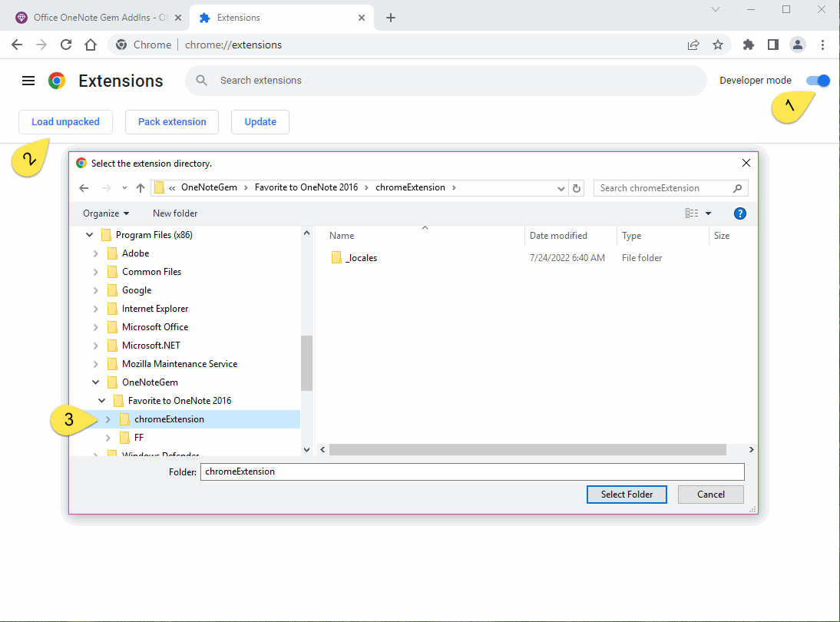Screen dimensions: 840x622
Task: Open Chrome three-dot menu
Action: [x=822, y=45]
